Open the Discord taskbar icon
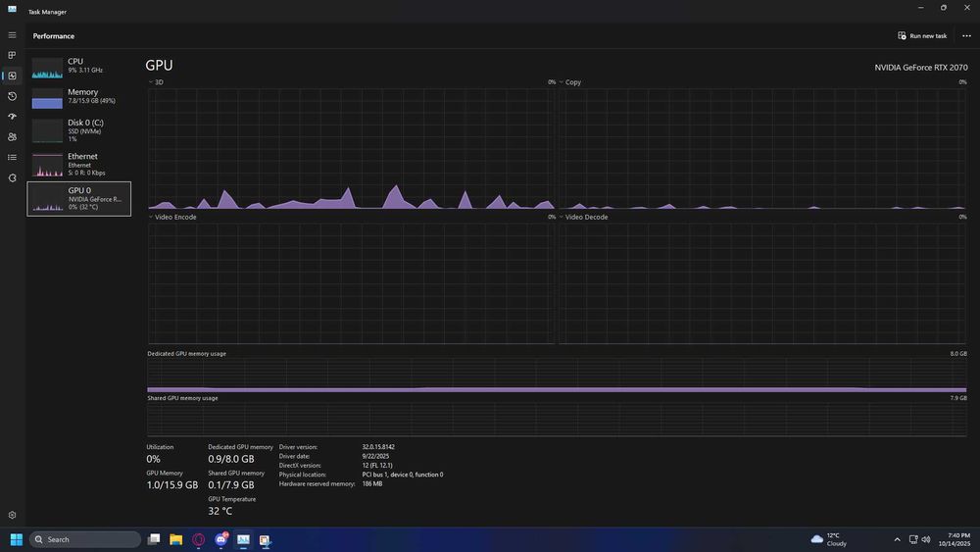The image size is (980, 552). click(x=221, y=539)
